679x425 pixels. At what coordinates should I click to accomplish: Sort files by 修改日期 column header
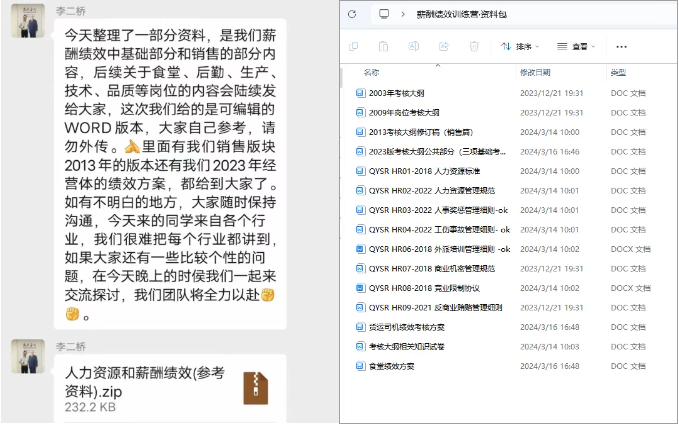point(534,73)
